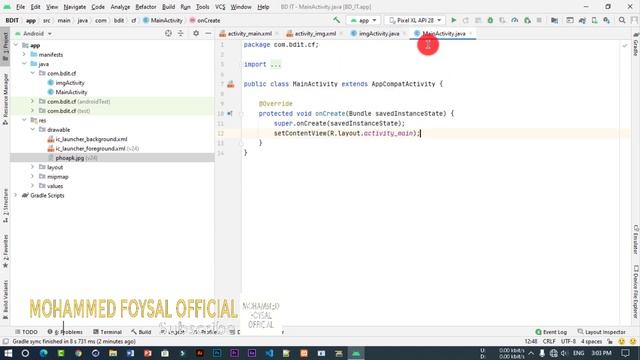Open the Emulator tool window on right edge
This screenshot has width=640, height=360.
coord(636,240)
